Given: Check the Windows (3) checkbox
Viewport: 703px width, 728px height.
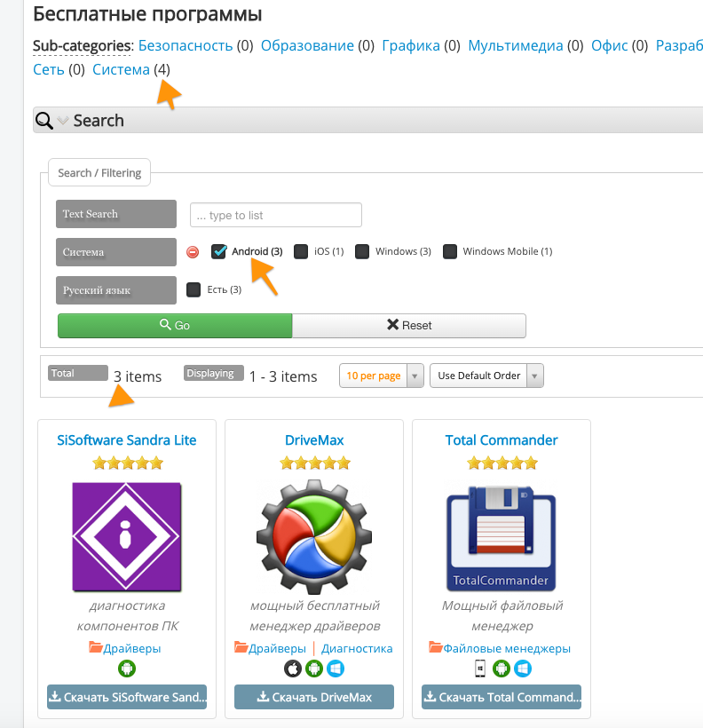Looking at the screenshot, I should (x=362, y=251).
